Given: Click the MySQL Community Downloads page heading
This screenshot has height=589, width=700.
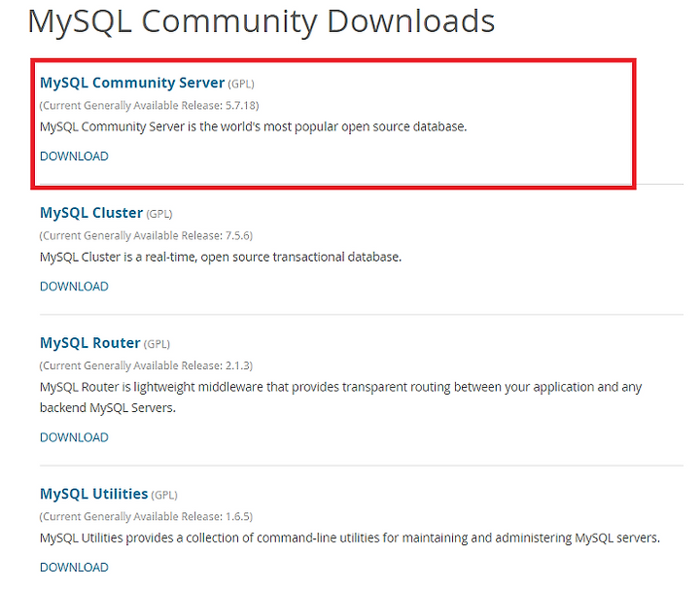Looking at the screenshot, I should [x=262, y=21].
